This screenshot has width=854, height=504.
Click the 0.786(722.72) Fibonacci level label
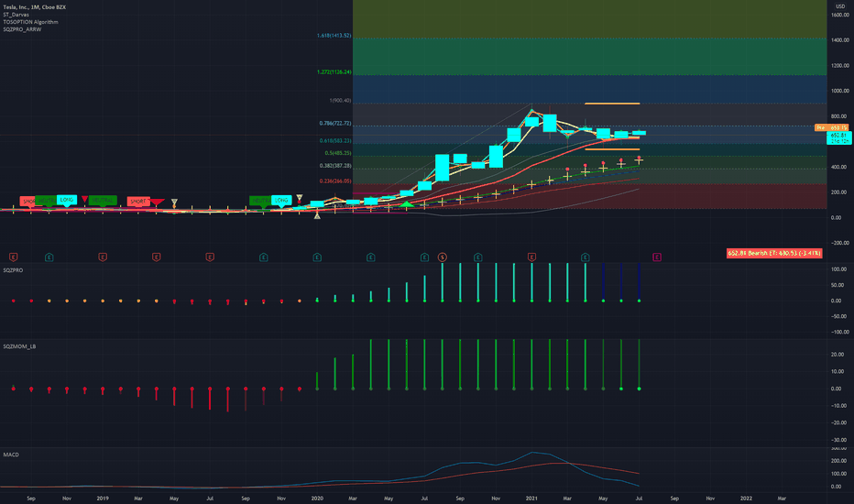pyautogui.click(x=335, y=124)
